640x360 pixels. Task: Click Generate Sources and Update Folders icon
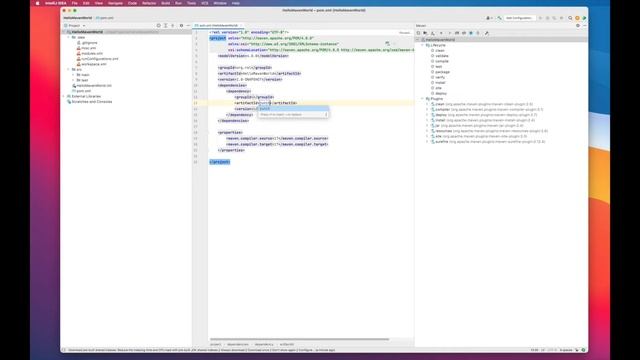(425, 33)
